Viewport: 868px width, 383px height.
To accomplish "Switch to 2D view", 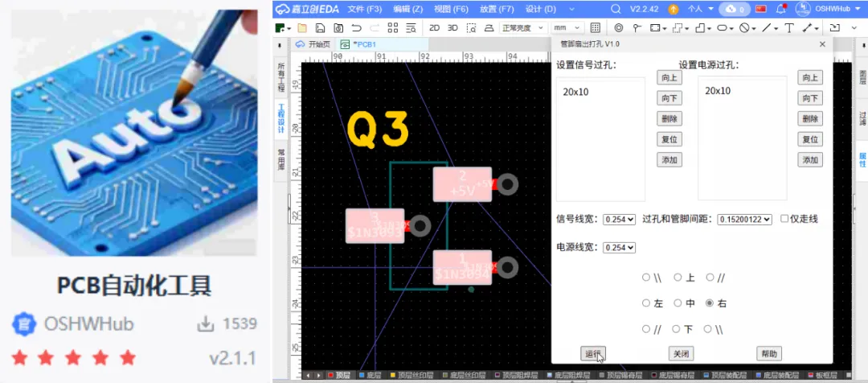I will (435, 27).
